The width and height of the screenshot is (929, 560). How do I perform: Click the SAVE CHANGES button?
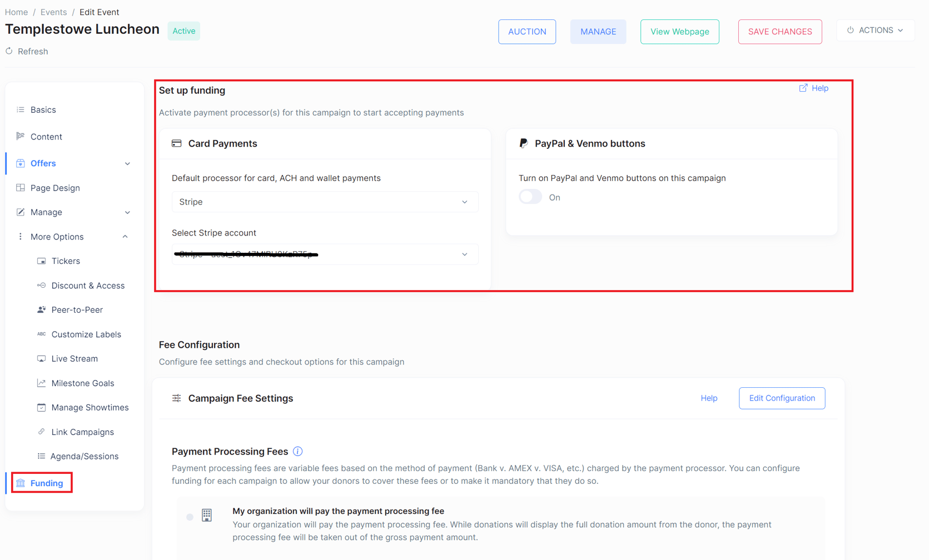coord(779,32)
